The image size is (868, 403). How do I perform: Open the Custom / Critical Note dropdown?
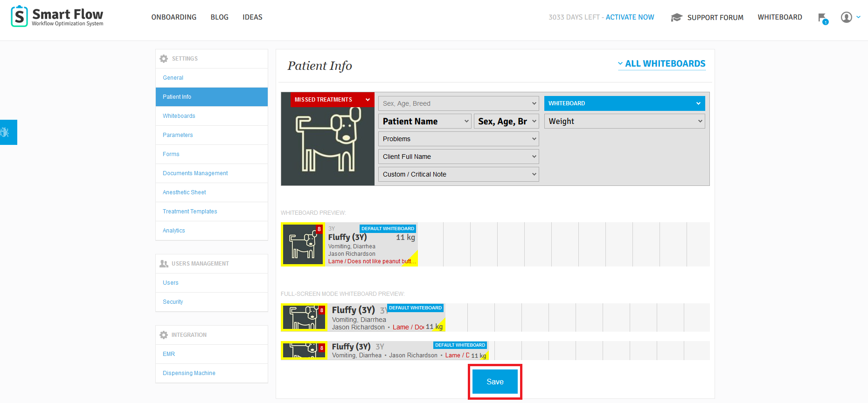coord(458,174)
